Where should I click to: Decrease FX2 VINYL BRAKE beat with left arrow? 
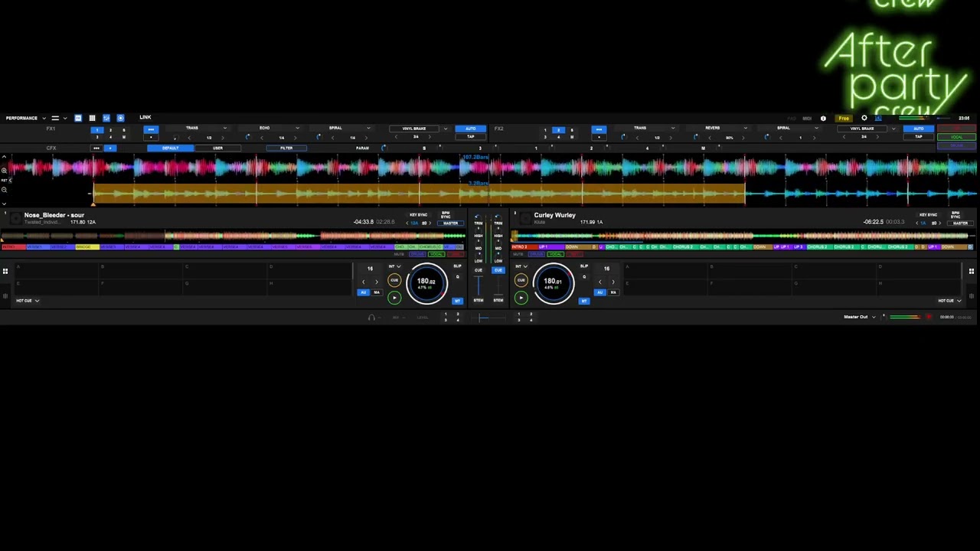coord(844,137)
